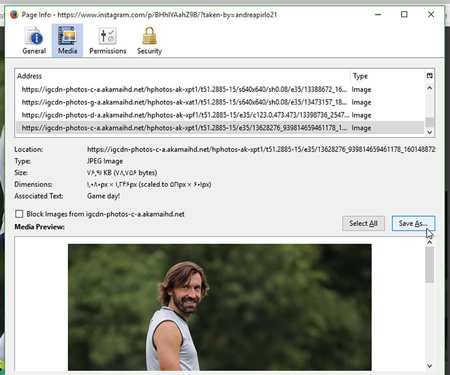Click scroll down arrow of address list
This screenshot has height=375, width=450.
point(430,132)
